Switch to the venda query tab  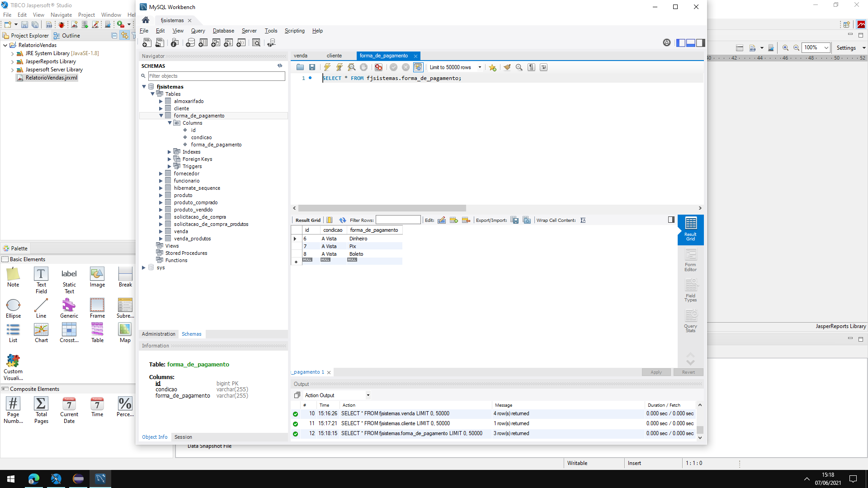pyautogui.click(x=300, y=56)
